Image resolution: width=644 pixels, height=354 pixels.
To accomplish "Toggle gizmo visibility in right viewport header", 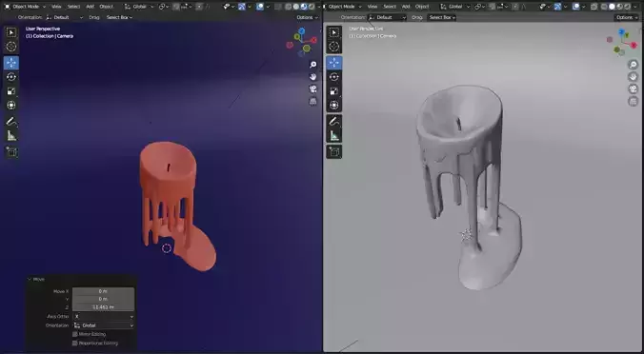I will (x=557, y=7).
